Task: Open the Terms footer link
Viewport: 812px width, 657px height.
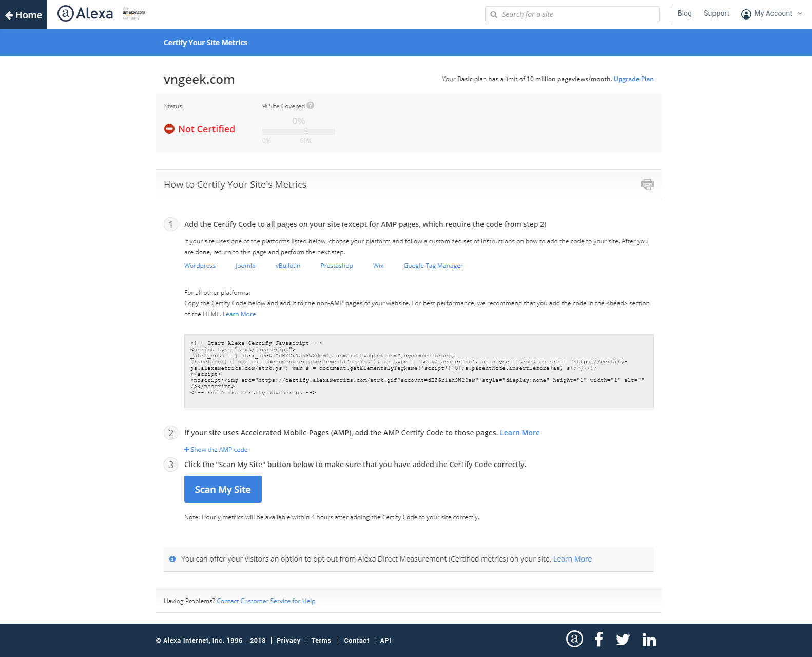Action: (x=321, y=641)
